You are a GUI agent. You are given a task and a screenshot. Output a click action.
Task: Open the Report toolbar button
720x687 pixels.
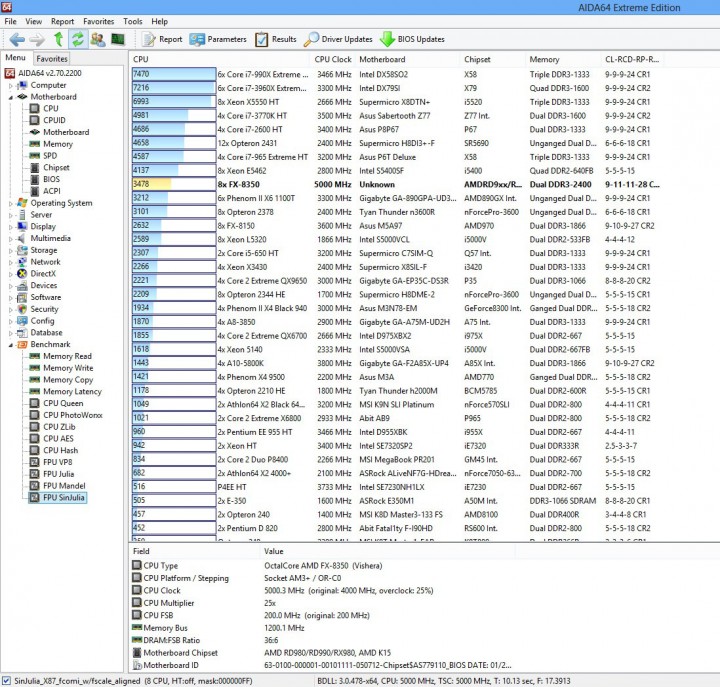[162, 39]
